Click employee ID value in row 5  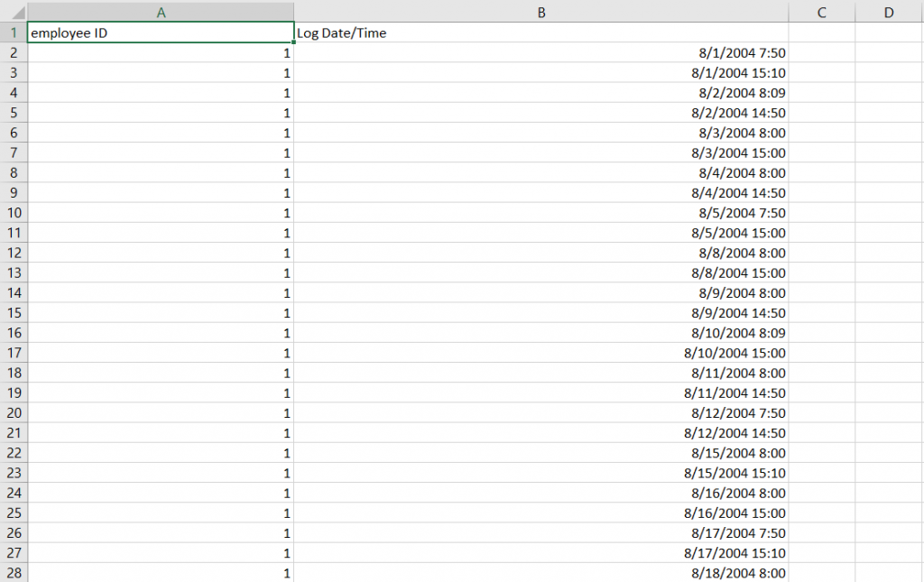coord(161,113)
